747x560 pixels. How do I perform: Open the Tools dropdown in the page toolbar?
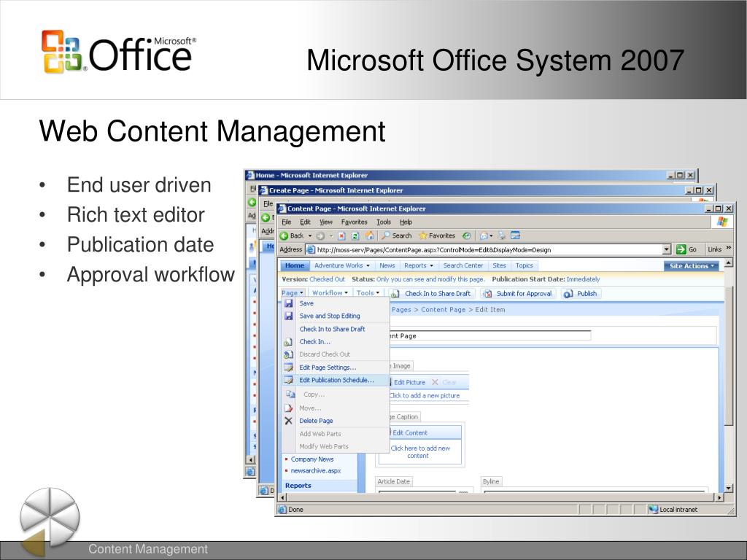[368, 293]
